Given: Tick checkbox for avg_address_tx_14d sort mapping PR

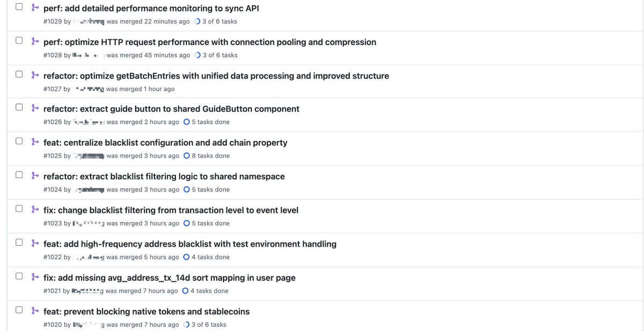Looking at the screenshot, I should tap(19, 276).
